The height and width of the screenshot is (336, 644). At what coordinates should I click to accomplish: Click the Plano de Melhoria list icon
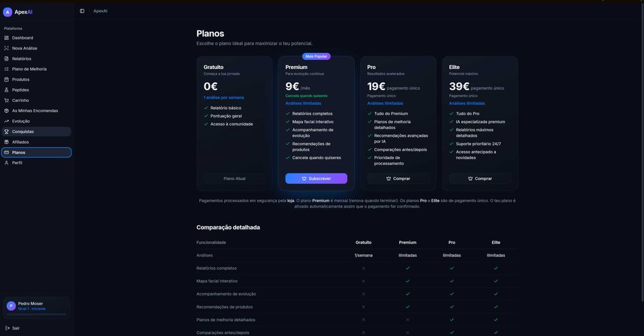coord(6,69)
